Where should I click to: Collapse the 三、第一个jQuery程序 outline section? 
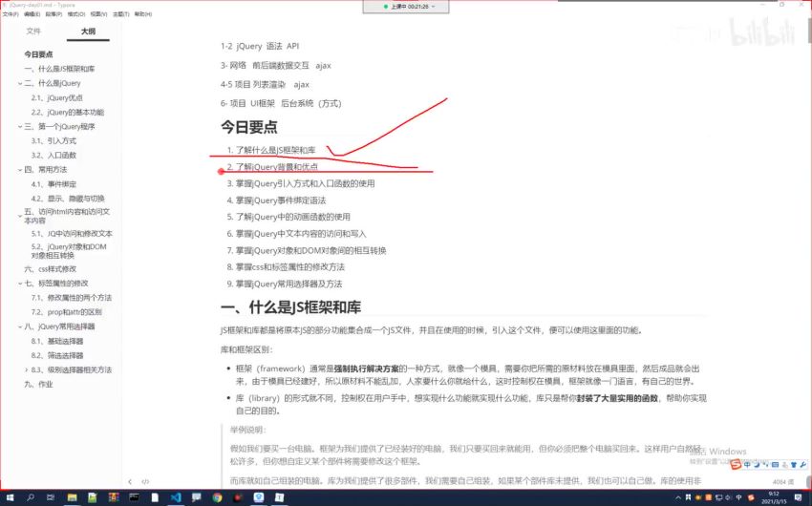point(20,127)
